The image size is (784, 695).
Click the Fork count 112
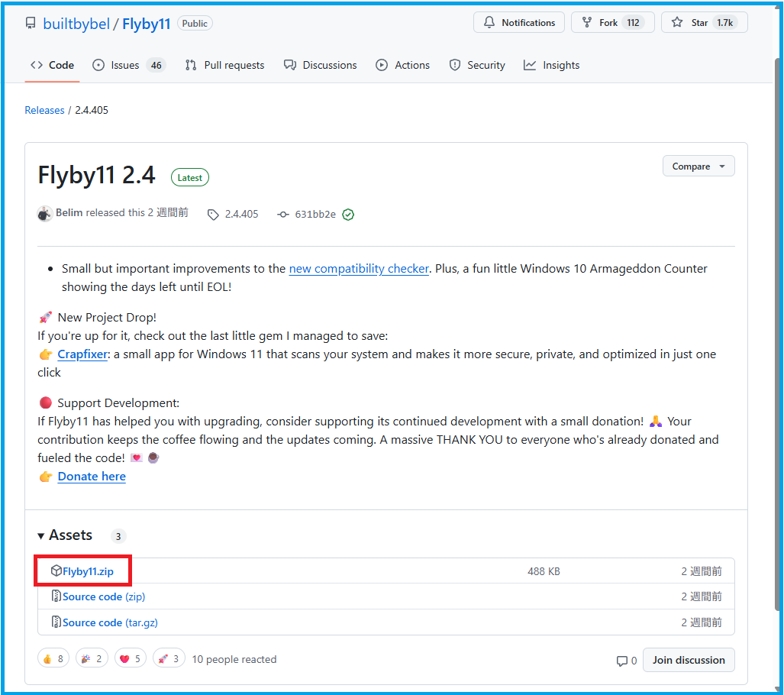point(633,22)
